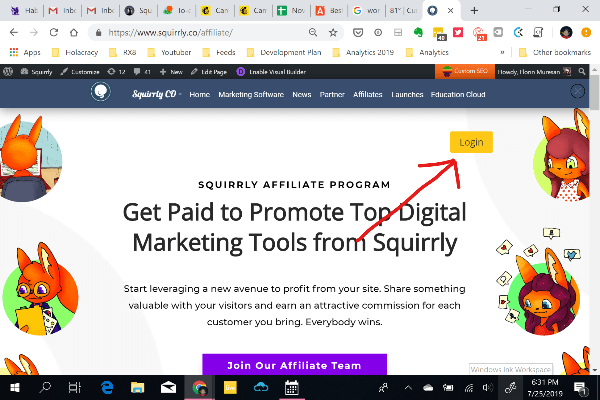This screenshot has height=400, width=600.
Task: Open the Howdy user account menu
Action: pos(534,72)
